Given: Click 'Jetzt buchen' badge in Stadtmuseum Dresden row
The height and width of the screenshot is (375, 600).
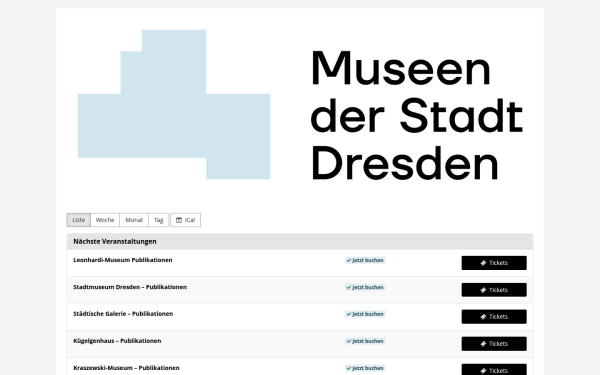Looking at the screenshot, I should (365, 287).
